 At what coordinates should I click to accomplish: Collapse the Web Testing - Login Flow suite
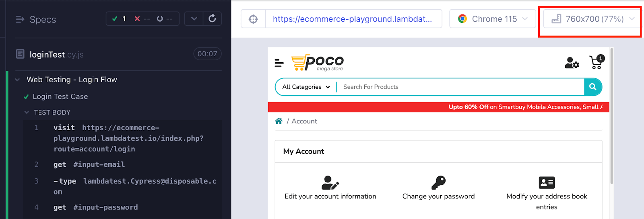coord(17,80)
